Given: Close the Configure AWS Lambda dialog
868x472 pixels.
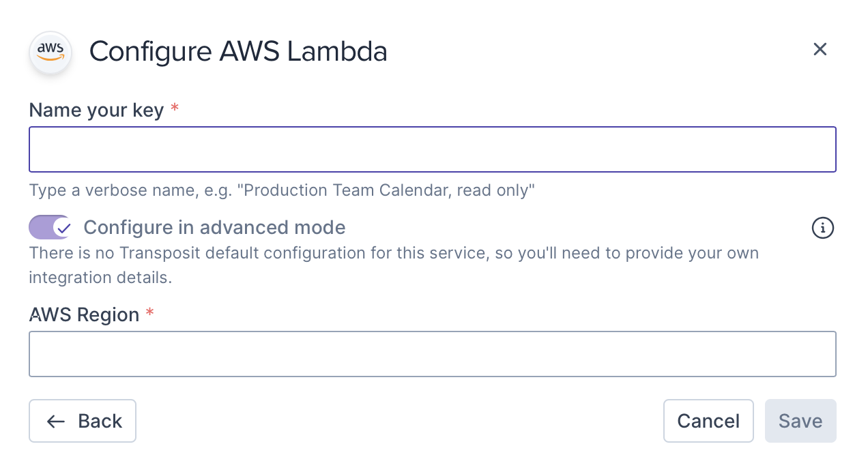Looking at the screenshot, I should (x=820, y=49).
